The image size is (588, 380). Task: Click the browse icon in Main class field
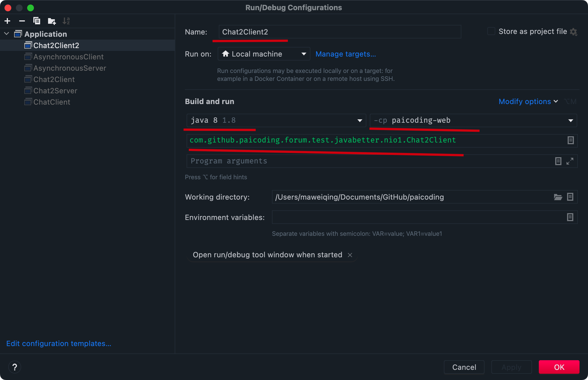tap(570, 140)
